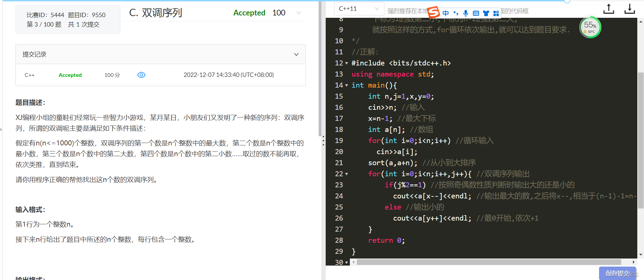Viewport: 644px width, 280px height.
Task: Fold code at line 30 arrow
Action: click(346, 263)
